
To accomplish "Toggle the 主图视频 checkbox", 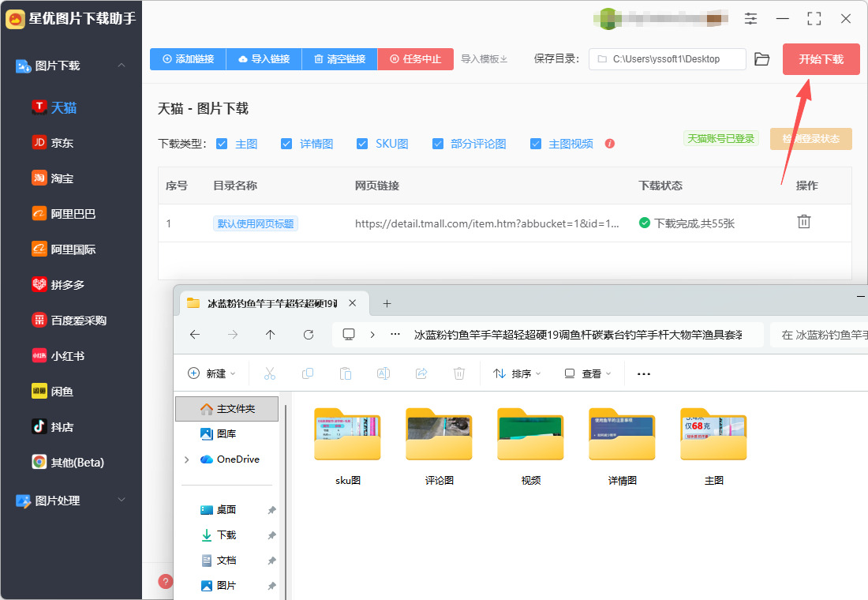I will (x=536, y=144).
